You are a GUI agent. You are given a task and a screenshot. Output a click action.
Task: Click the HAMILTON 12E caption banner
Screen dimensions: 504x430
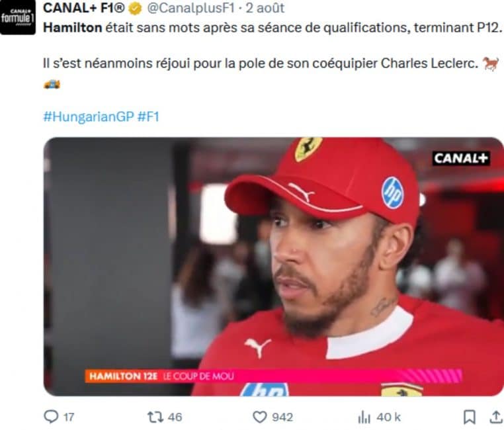pos(273,376)
